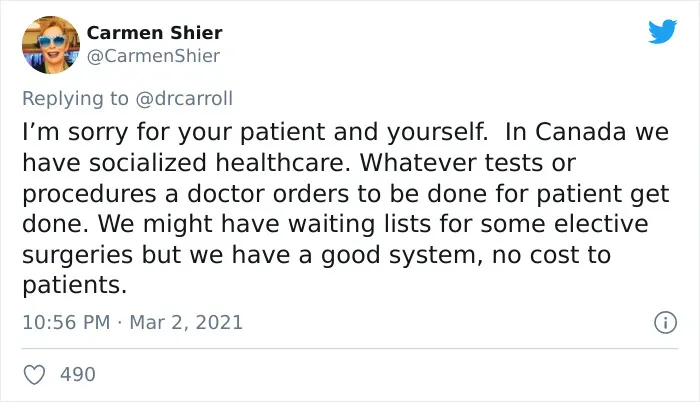
Task: Click the word 'elective' in the tweet
Action: pyautogui.click(x=601, y=223)
